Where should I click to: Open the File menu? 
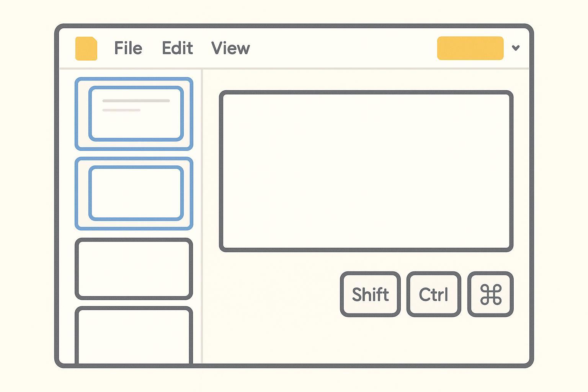coord(128,48)
